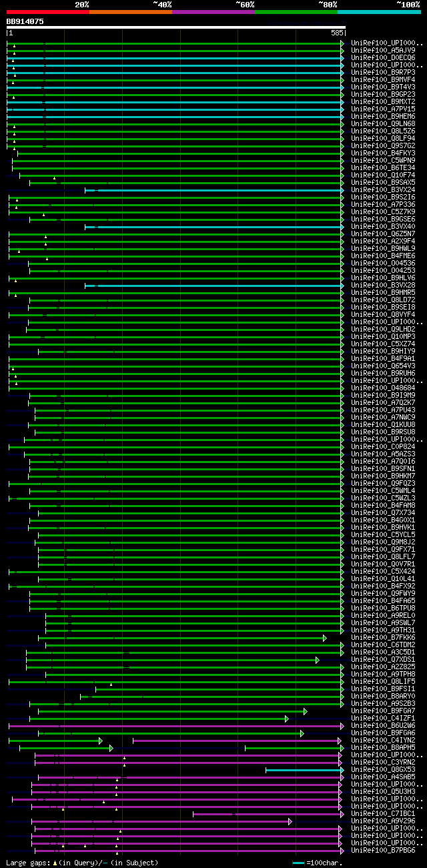Open hit UniRef100_B9T4V3
The height and width of the screenshot is (868, 427).
point(383,87)
